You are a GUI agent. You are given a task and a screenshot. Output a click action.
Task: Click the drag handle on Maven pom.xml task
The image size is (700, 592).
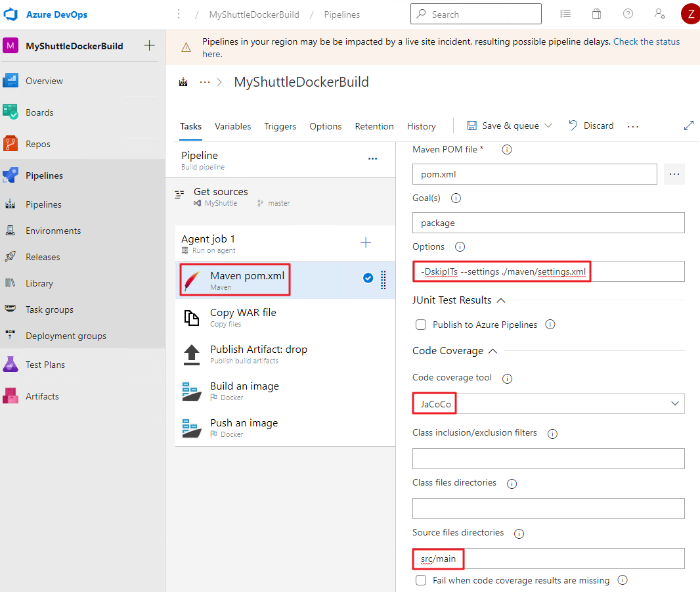[x=383, y=280]
